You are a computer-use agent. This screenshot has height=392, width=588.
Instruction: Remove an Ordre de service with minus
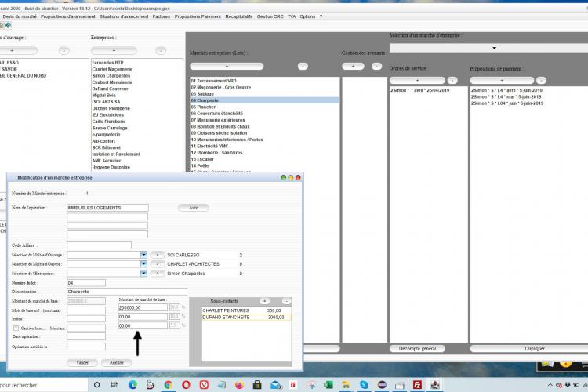(x=452, y=80)
